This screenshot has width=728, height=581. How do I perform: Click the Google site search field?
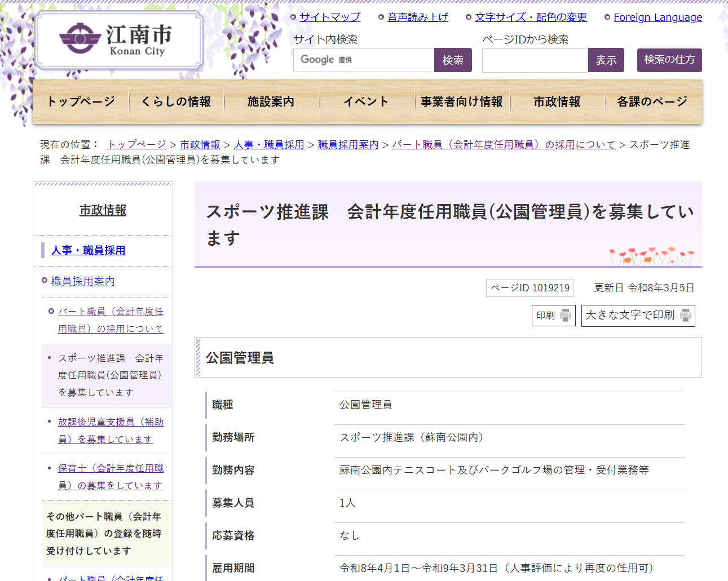364,60
